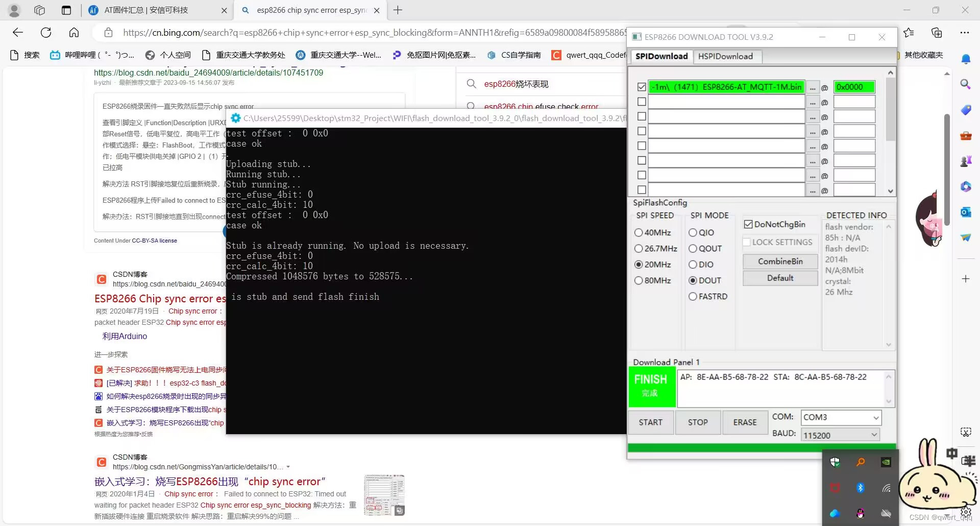The image size is (980, 526).
Task: Click firmware path field ESP8266-AT_MQTT-1M.bin
Action: 726,87
